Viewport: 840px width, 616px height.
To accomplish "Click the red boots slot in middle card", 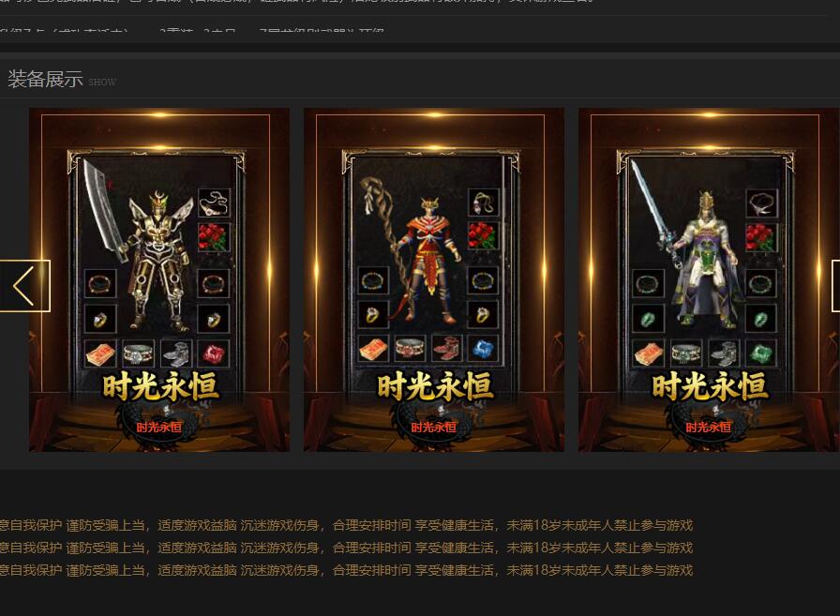I will pyautogui.click(x=447, y=350).
